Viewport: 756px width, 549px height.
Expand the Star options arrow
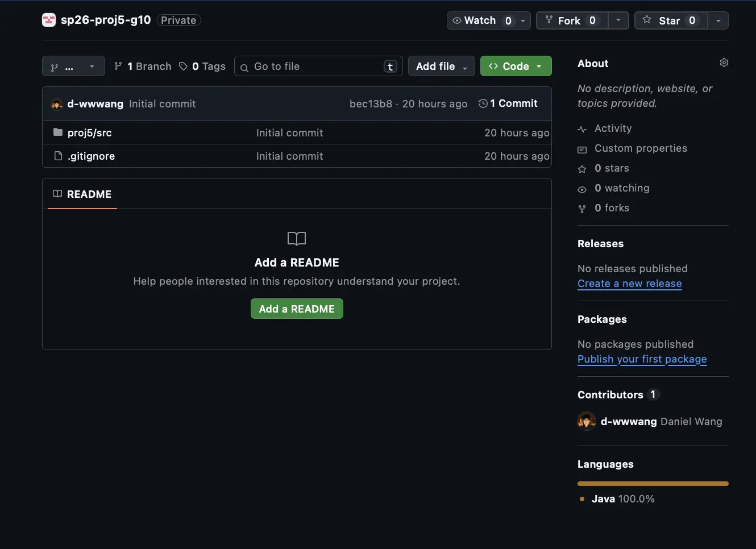(718, 20)
